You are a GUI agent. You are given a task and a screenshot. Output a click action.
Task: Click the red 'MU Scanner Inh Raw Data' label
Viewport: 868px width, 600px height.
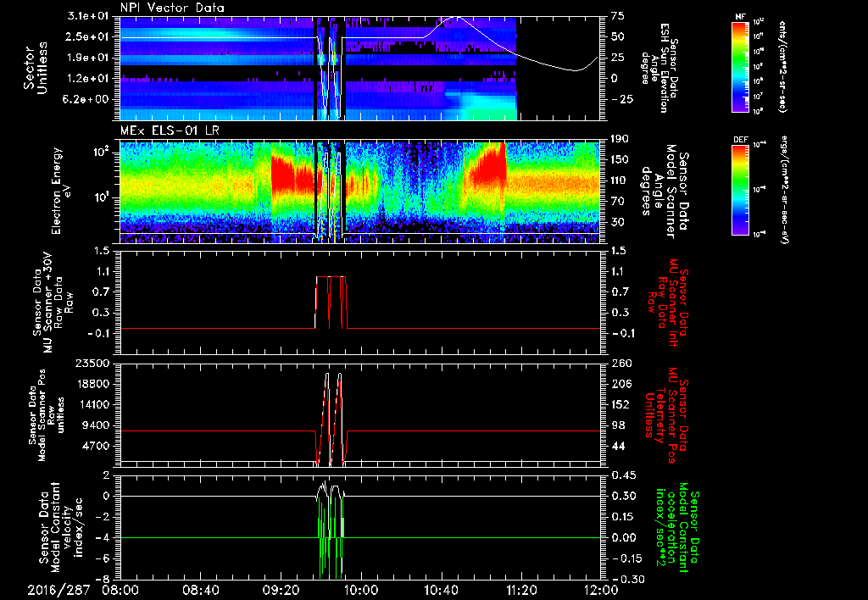coord(667,303)
